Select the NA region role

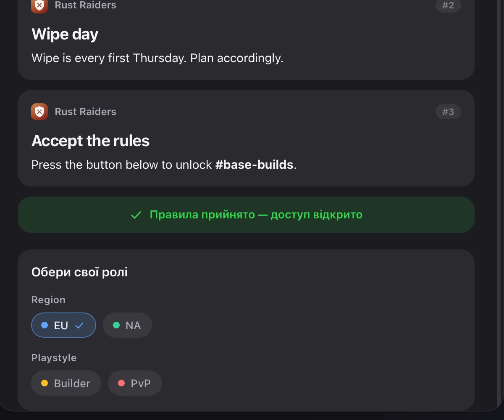(x=127, y=325)
